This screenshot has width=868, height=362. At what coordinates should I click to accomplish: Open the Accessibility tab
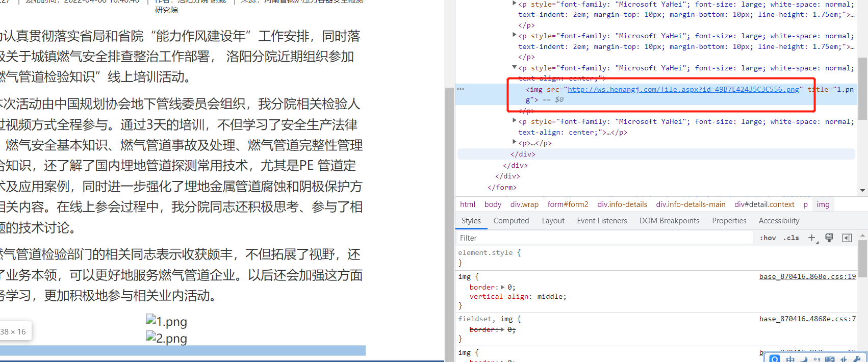[x=779, y=221]
